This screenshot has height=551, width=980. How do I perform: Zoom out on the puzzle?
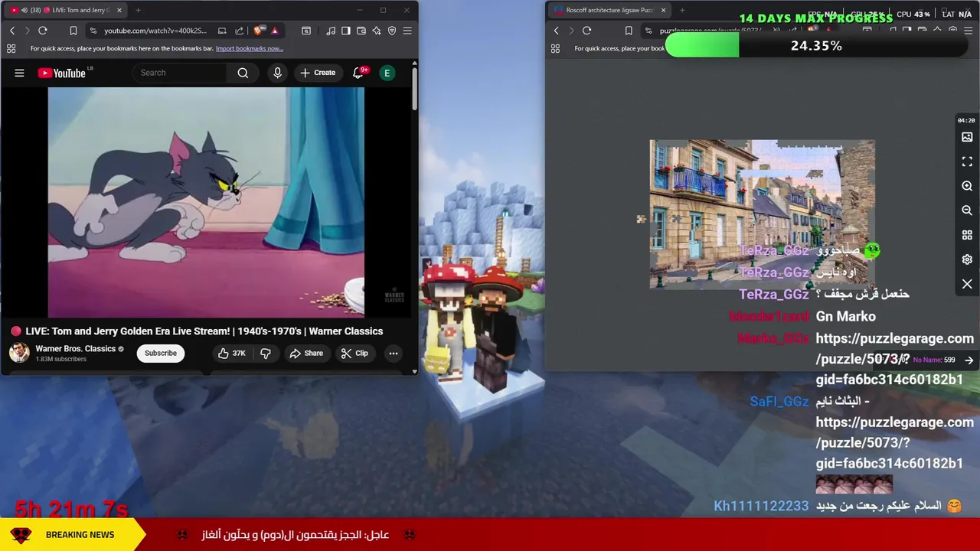click(x=967, y=210)
